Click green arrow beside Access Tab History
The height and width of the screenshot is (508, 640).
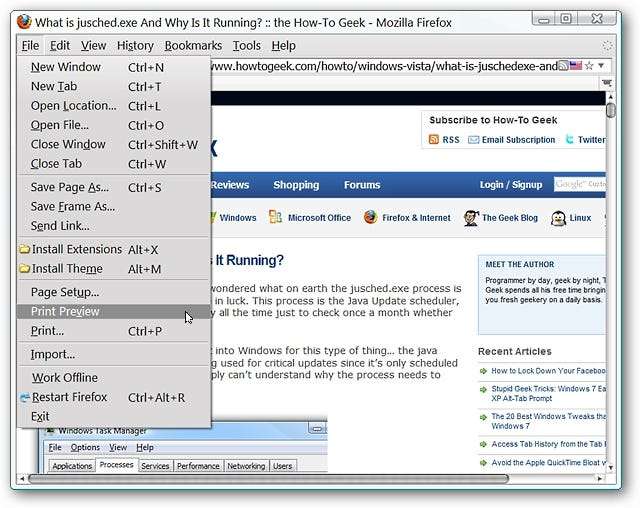[483, 444]
